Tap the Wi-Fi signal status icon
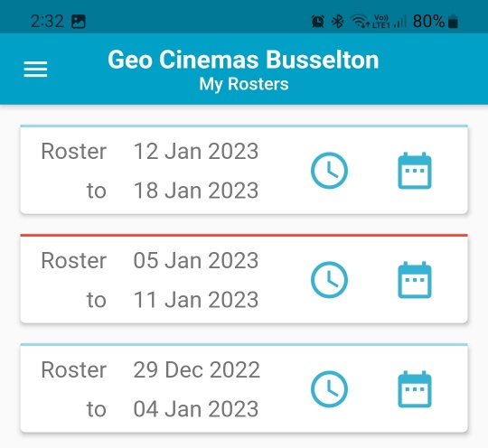This screenshot has width=488, height=448. pos(361,21)
